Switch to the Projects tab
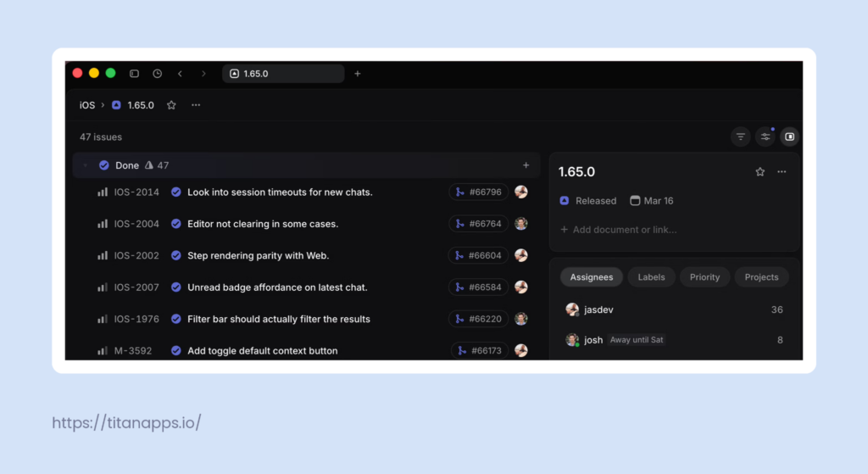The height and width of the screenshot is (474, 868). coord(761,277)
